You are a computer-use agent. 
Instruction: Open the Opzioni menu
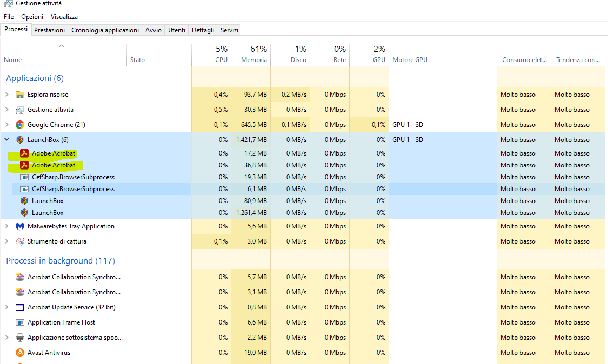click(x=32, y=17)
